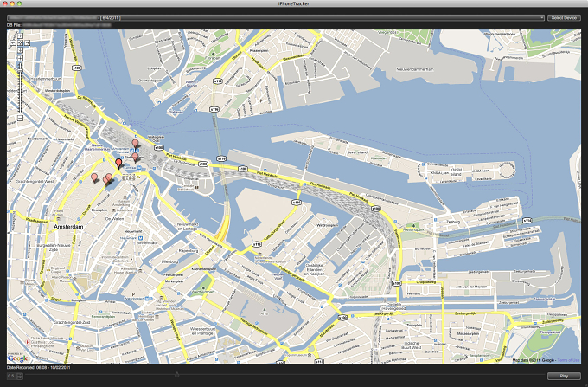588x387 pixels.
Task: Click the Nieuwendammerham label on map
Action: point(415,69)
